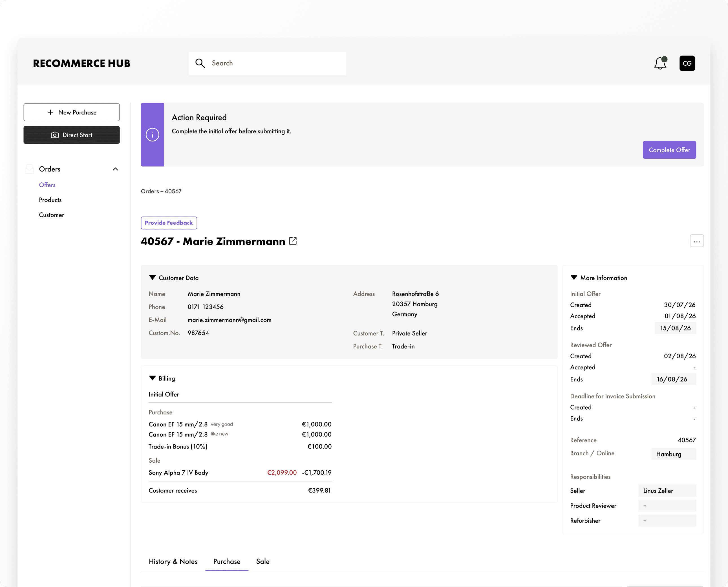Open the Products sidebar item
This screenshot has width=728, height=587.
click(x=50, y=200)
